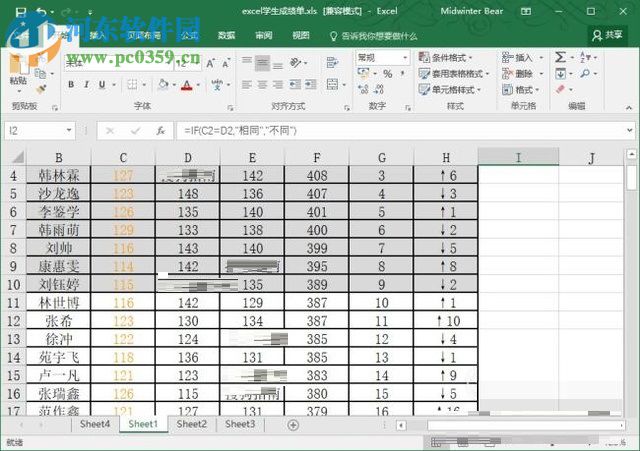Open the Data (数据) ribbon tab

(226, 36)
